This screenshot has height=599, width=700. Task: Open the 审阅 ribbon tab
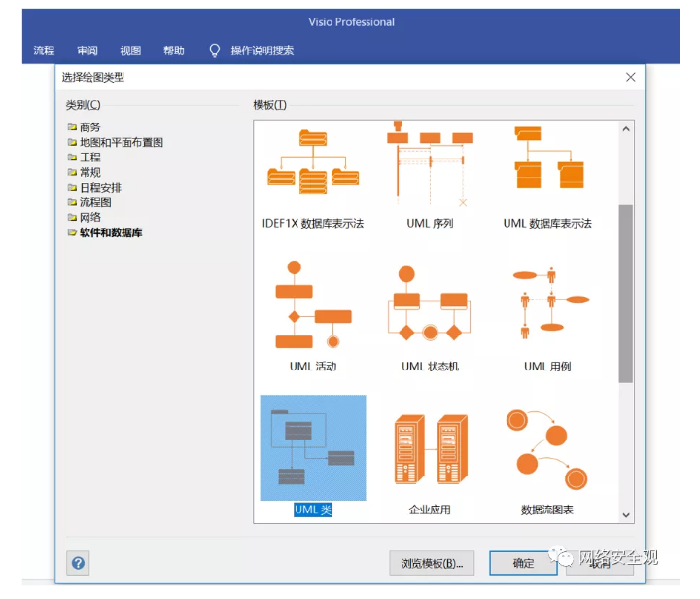click(x=87, y=51)
